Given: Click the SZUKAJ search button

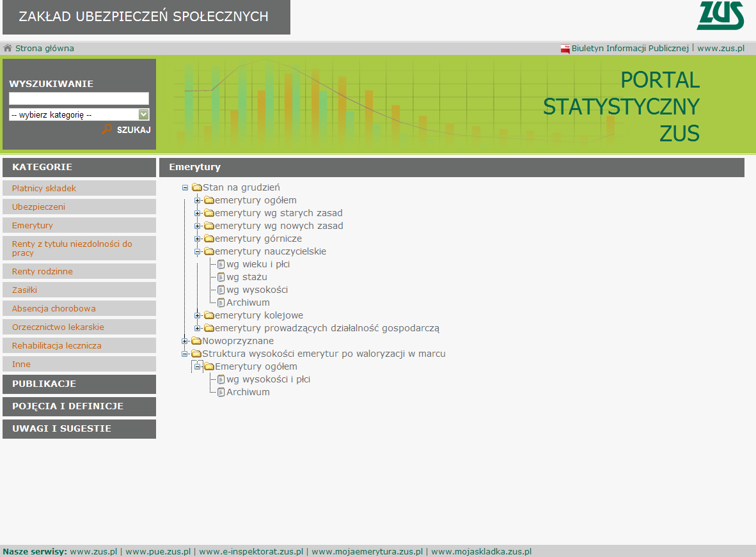Looking at the screenshot, I should point(134,130).
